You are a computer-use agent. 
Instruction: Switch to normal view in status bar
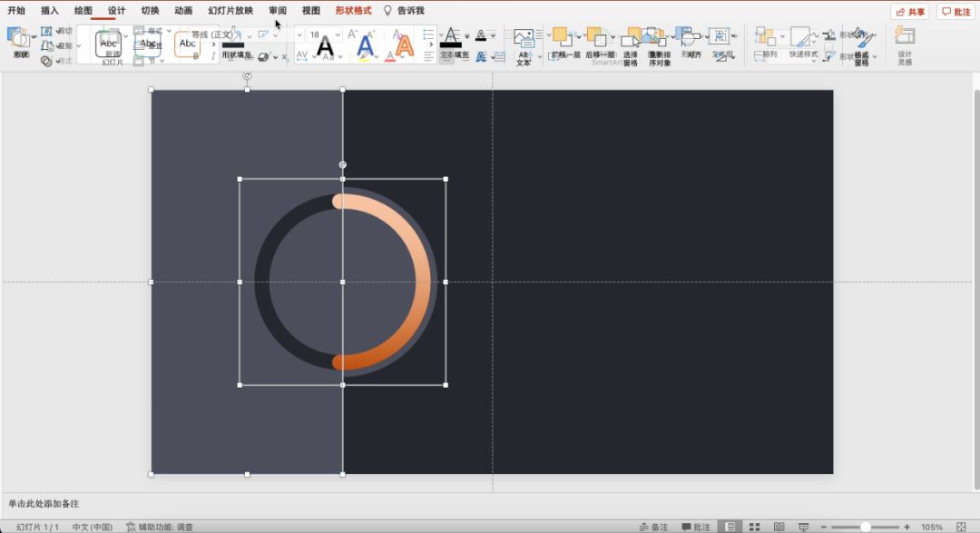730,528
